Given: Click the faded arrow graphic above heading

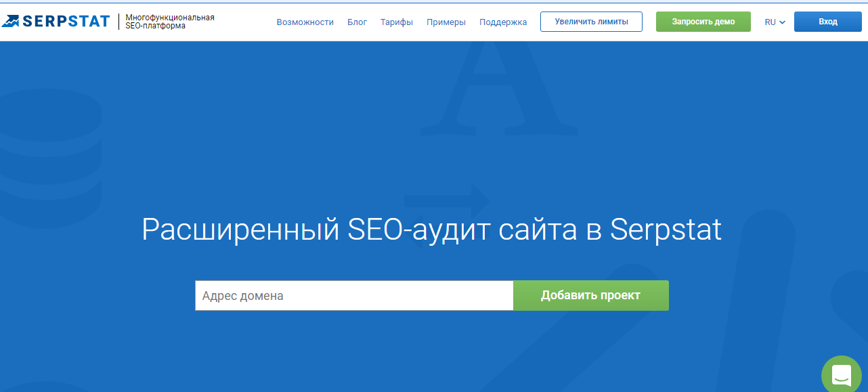Looking at the screenshot, I should (x=447, y=200).
